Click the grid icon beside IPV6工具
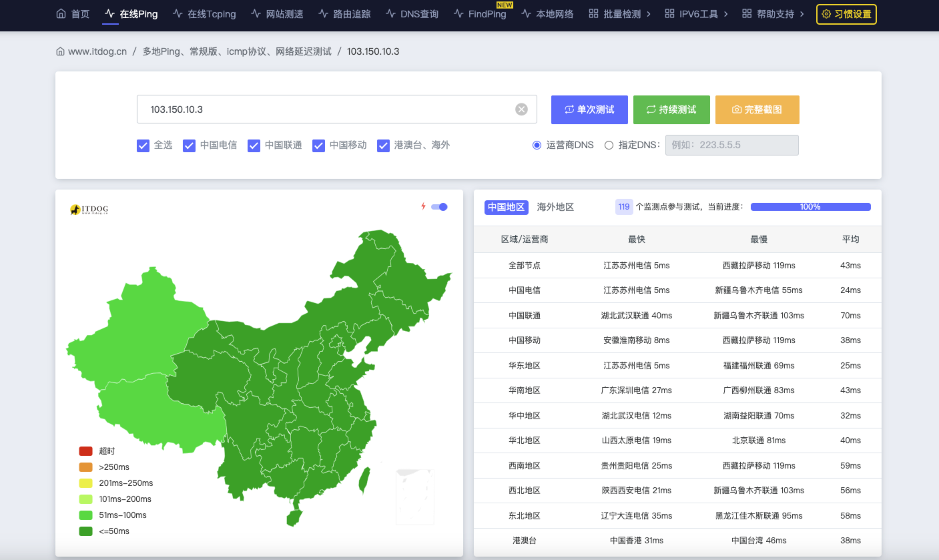This screenshot has height=560, width=939. coord(669,13)
